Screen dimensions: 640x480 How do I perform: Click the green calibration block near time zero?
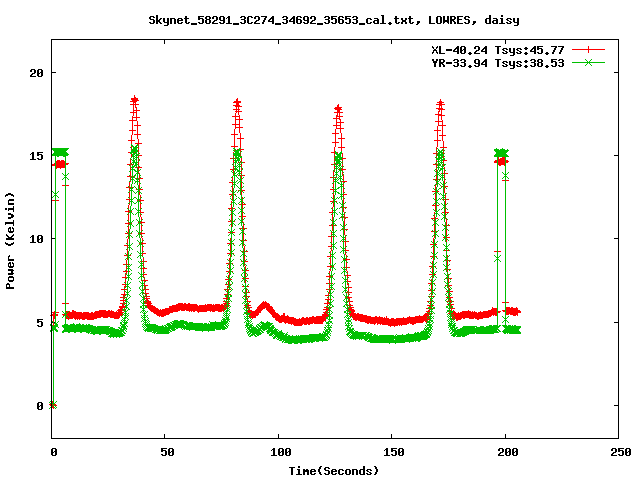tap(60, 152)
